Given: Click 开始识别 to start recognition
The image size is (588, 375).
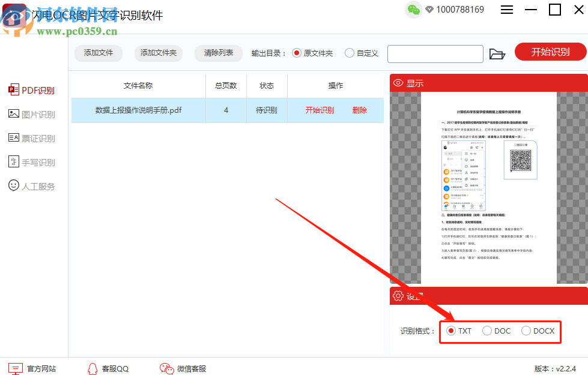Looking at the screenshot, I should click(550, 52).
